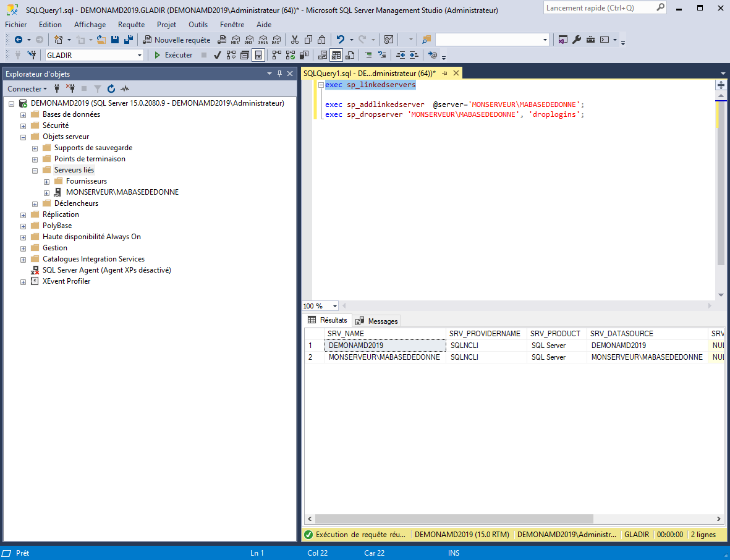Click the Properties wrench icon in toolbar
This screenshot has width=730, height=560.
coord(577,40)
